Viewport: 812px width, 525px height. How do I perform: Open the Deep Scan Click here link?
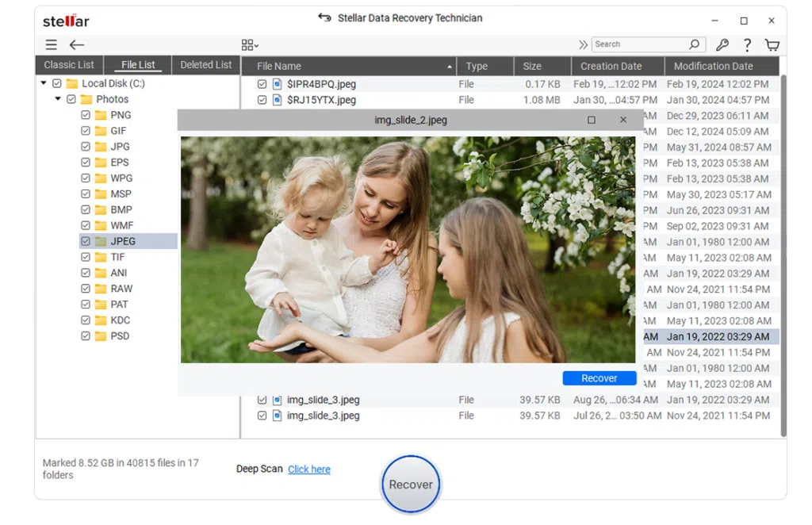[308, 469]
